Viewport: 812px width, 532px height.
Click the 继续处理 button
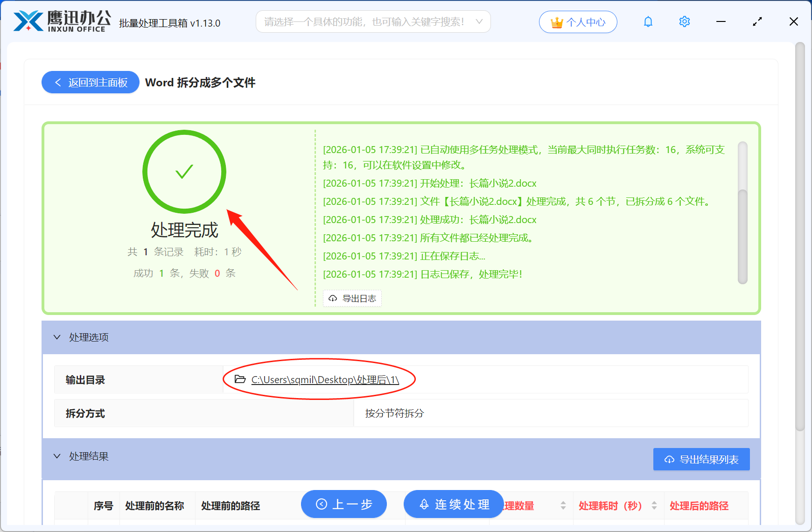[453, 504]
